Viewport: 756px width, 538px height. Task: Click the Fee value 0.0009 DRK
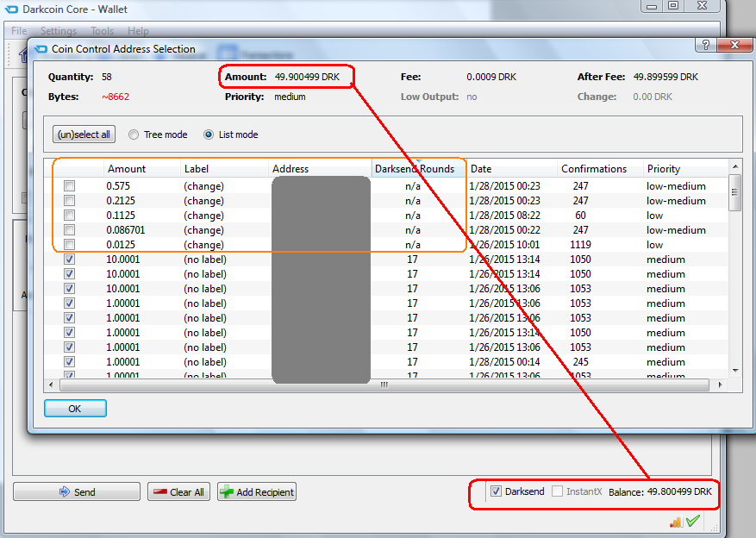(x=491, y=77)
